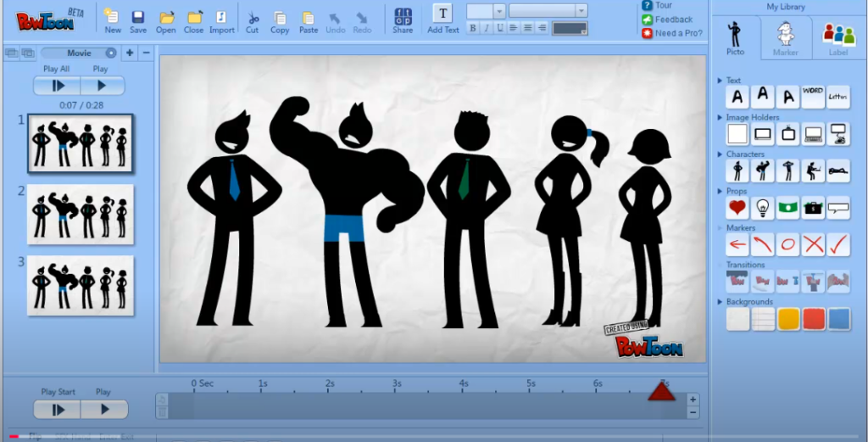Open the font family dropdown

[x=581, y=10]
